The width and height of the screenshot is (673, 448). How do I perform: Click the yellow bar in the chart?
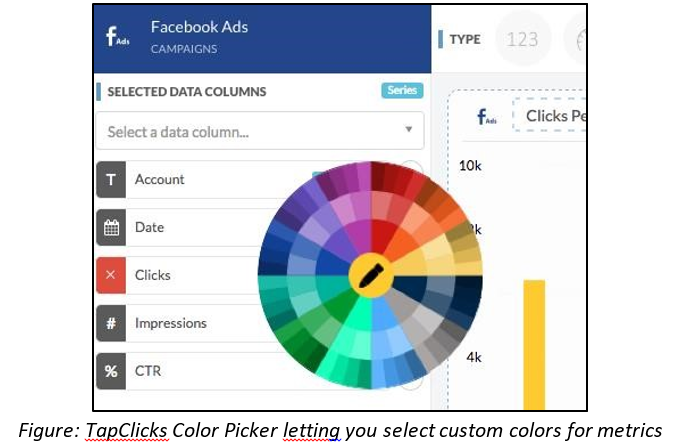[534, 345]
